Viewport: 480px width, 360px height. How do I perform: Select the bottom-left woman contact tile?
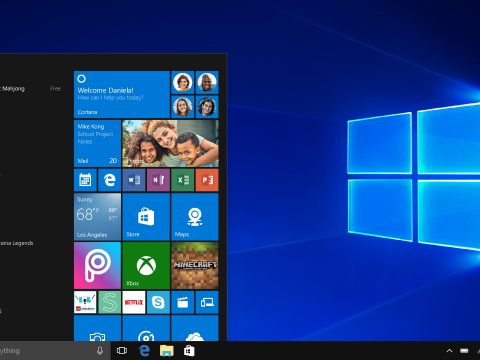tap(183, 107)
